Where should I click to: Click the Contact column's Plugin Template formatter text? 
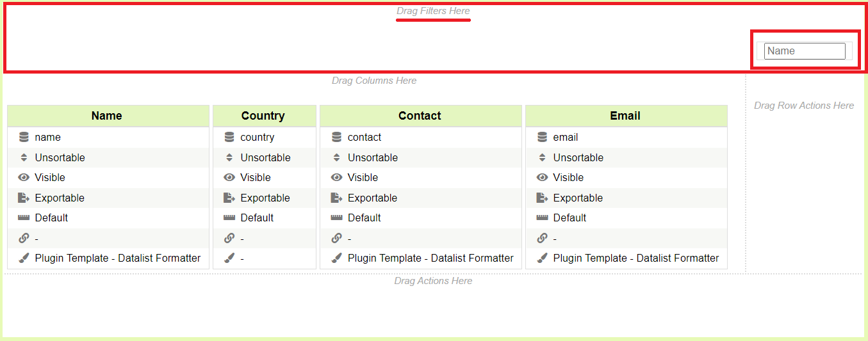[430, 258]
